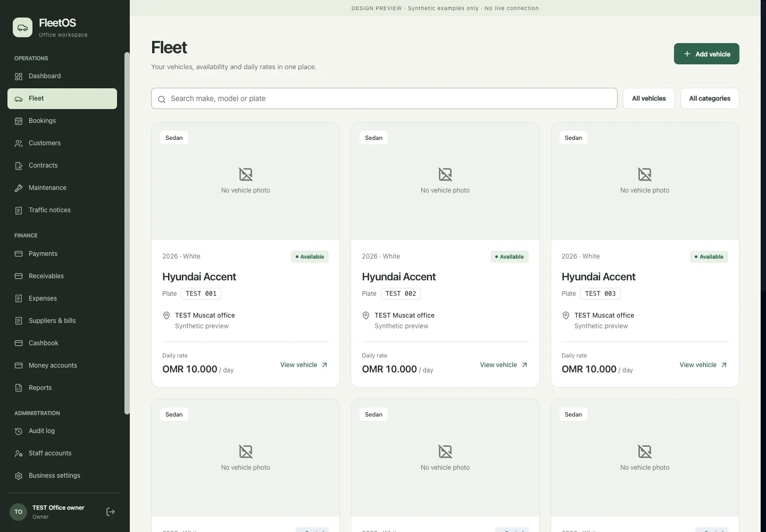766x532 pixels.
Task: Click the FleetOS car logo icon
Action: (x=22, y=27)
